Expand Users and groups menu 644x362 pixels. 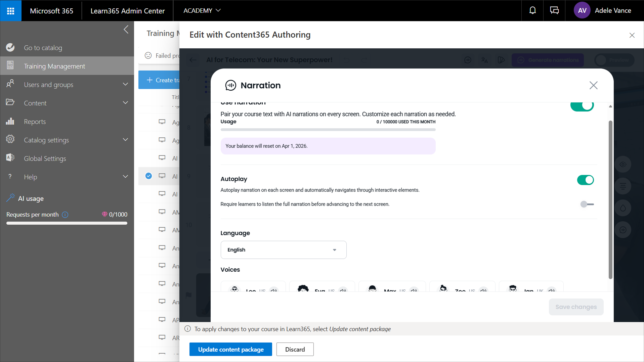point(125,85)
